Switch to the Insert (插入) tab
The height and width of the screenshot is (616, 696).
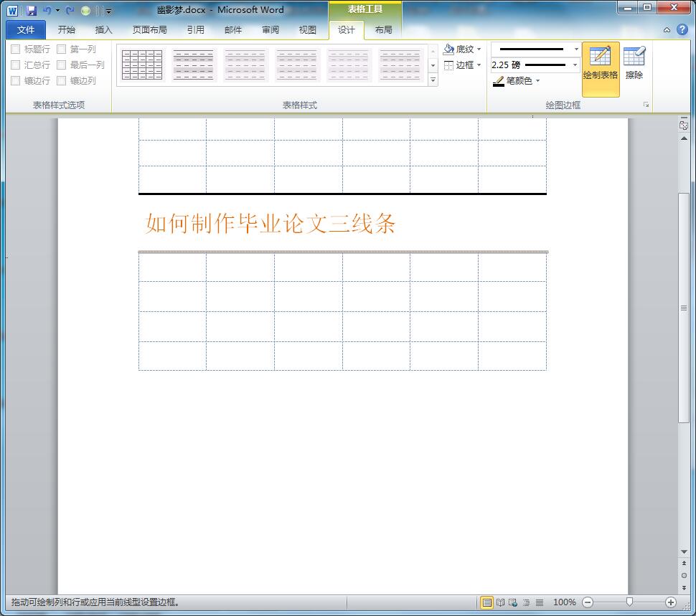click(103, 29)
